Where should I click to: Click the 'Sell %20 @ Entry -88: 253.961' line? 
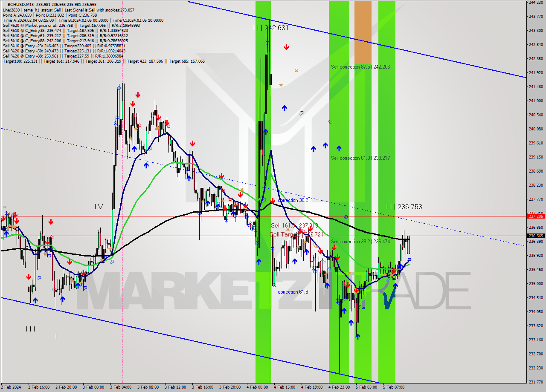point(63,56)
